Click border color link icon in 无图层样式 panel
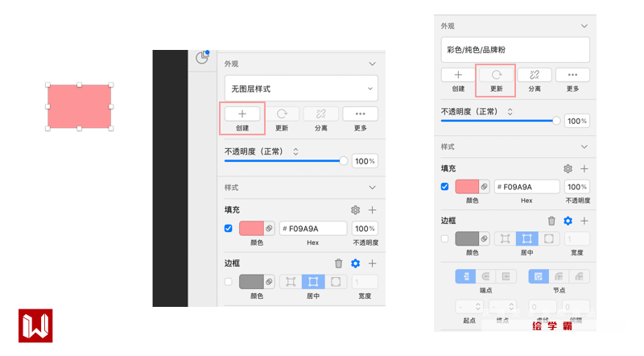The image size is (644, 356). pyautogui.click(x=269, y=282)
